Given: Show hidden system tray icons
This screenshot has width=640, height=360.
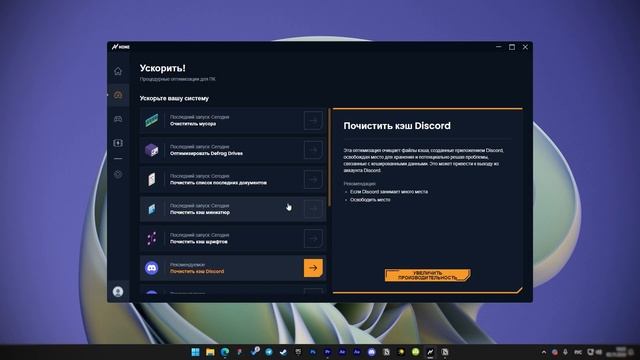Looking at the screenshot, I should (544, 352).
